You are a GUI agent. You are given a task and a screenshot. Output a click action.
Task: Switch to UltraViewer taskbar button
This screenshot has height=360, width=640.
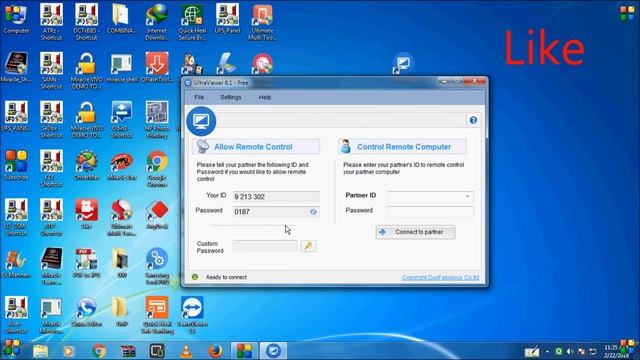point(273,351)
